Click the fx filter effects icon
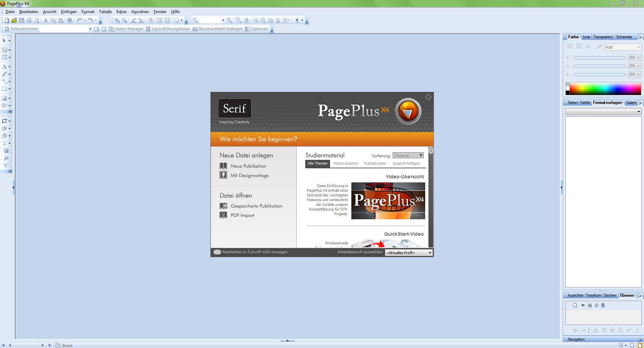The width and height of the screenshot is (644, 348). click(x=6, y=158)
